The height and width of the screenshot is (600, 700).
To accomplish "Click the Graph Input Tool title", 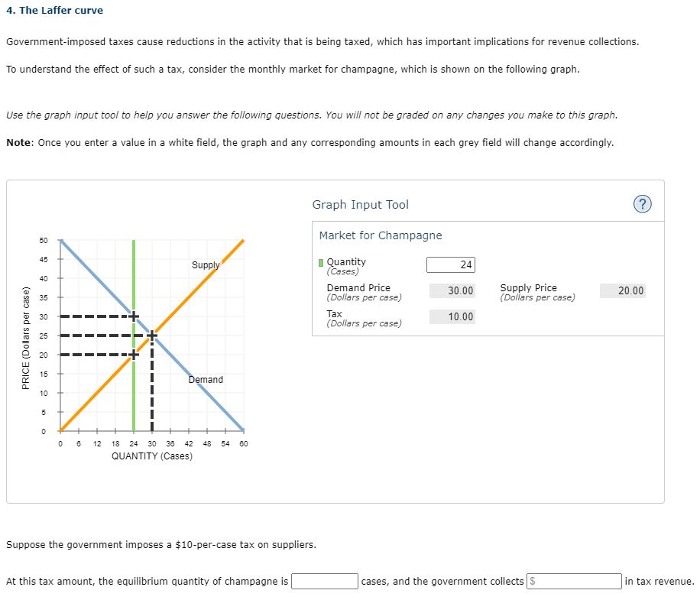I will [360, 204].
